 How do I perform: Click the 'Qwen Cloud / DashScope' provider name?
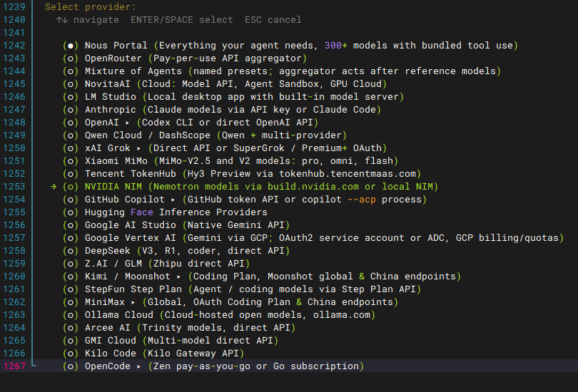pos(148,135)
